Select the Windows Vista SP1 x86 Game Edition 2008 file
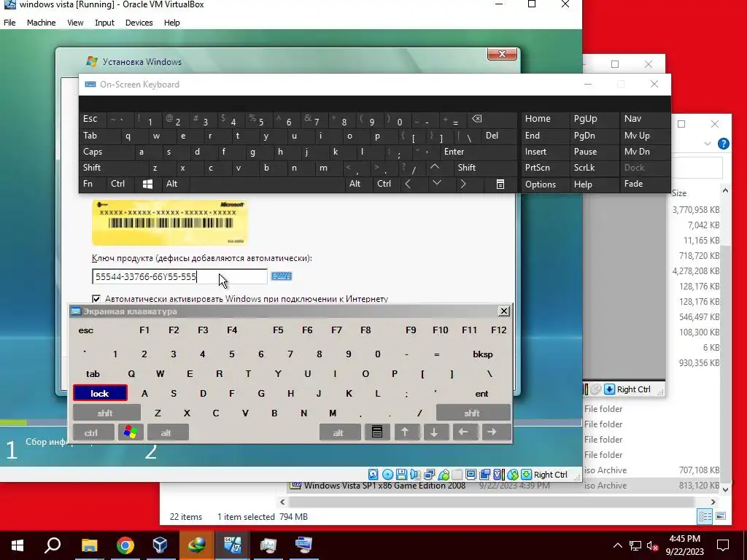Viewport: 747px width, 560px height. pyautogui.click(x=384, y=485)
